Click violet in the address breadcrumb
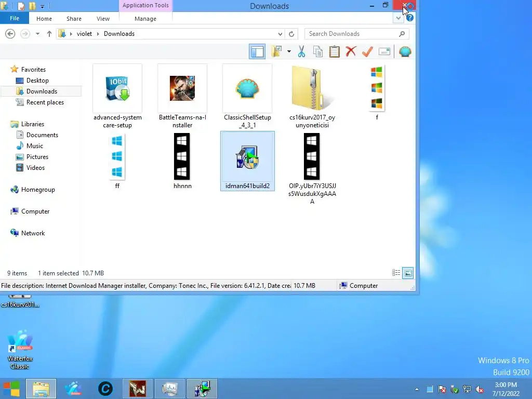 [x=84, y=34]
